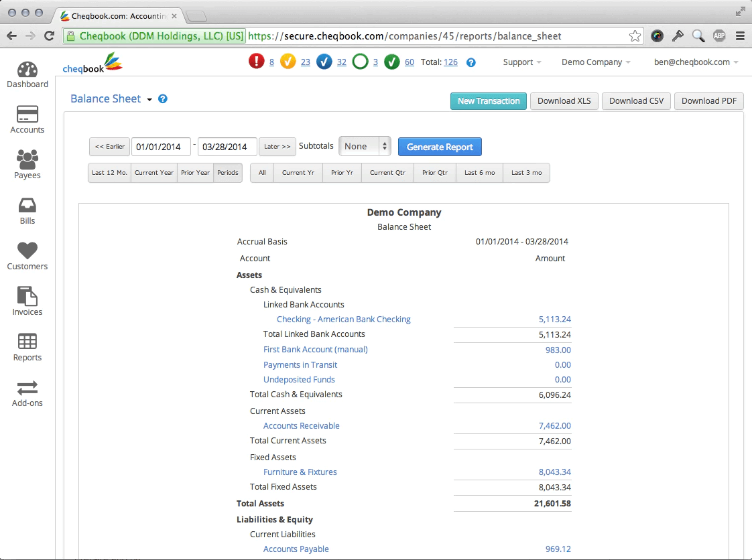Open the Balance Sheet report dropdown arrow
Viewport: 752px width, 560px height.
(x=149, y=100)
